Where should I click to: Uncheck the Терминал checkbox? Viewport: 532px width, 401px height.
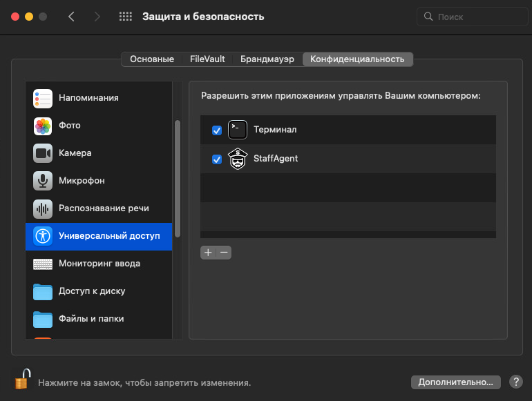[x=217, y=130]
